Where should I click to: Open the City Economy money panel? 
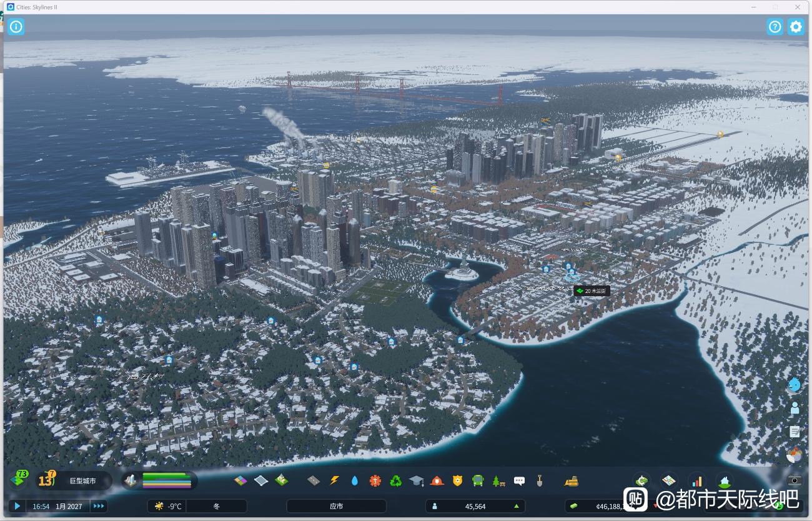pyautogui.click(x=641, y=480)
